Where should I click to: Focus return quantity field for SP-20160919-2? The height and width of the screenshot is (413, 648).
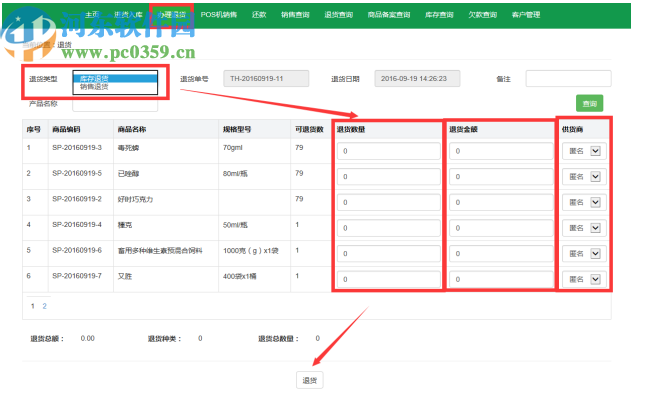(x=388, y=202)
